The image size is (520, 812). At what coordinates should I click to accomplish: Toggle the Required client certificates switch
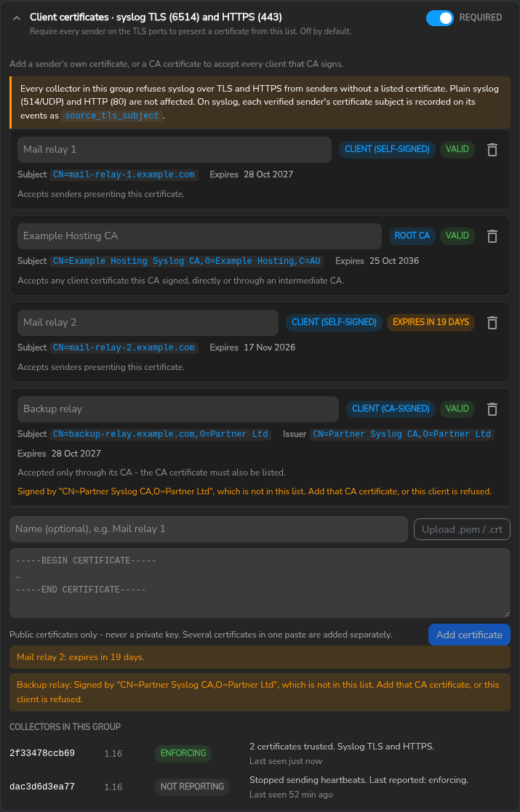[x=440, y=18]
